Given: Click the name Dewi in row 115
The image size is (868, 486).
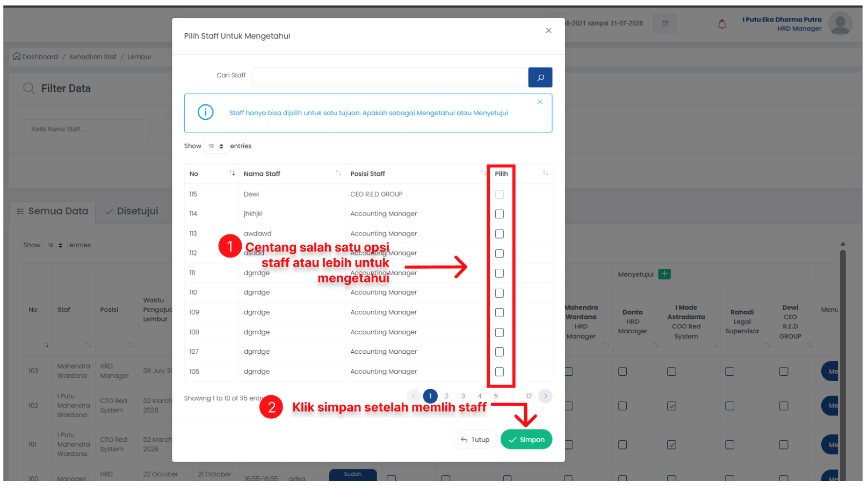Looking at the screenshot, I should coord(251,194).
